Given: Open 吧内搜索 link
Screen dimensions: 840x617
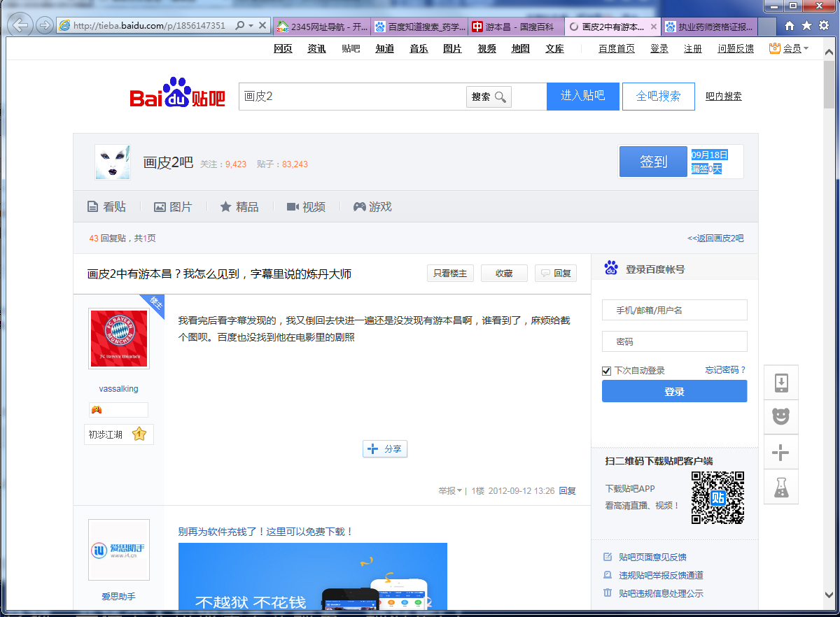Looking at the screenshot, I should click(724, 97).
